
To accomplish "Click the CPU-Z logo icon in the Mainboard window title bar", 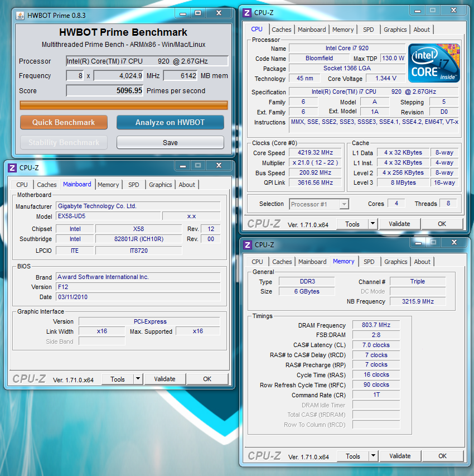I will pos(12,168).
